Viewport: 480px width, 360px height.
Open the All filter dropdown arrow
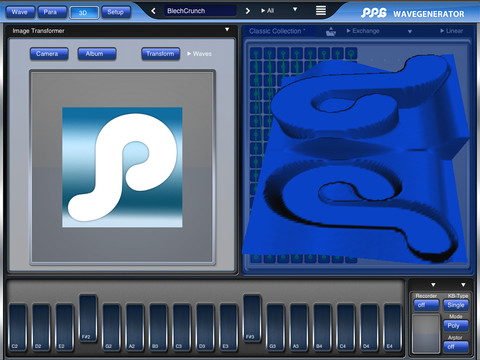click(295, 9)
